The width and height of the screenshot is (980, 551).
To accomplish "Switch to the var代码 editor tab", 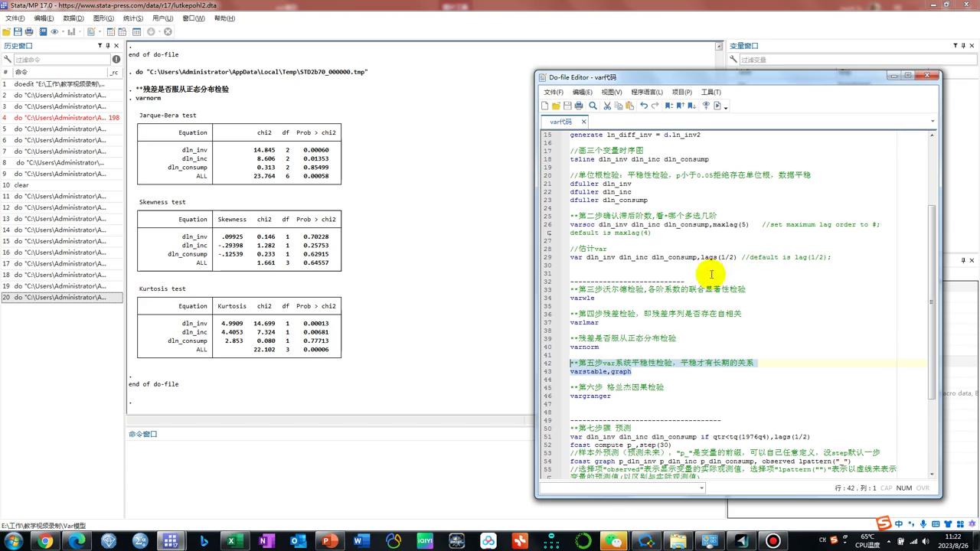I will (x=561, y=122).
